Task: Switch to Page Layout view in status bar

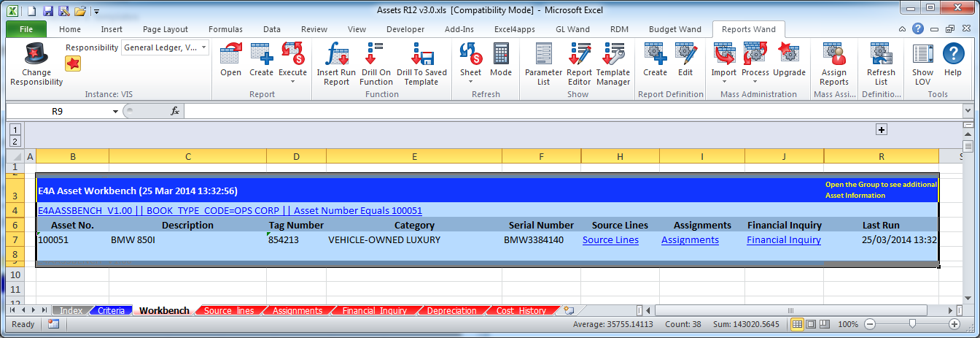Action: coord(811,323)
